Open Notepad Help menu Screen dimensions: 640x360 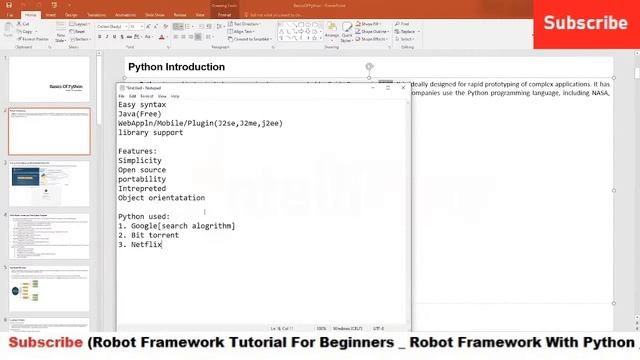click(x=175, y=96)
